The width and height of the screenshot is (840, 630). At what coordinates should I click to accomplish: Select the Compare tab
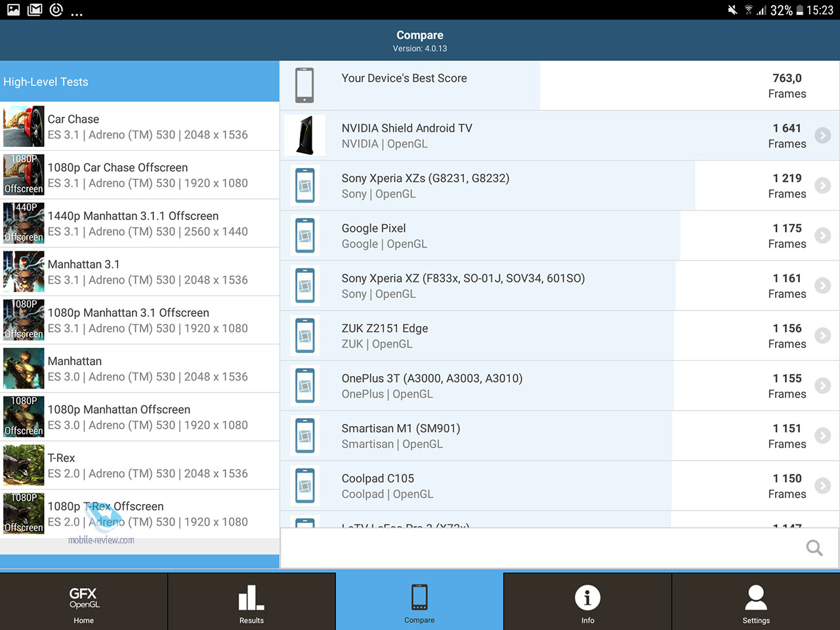point(419,602)
